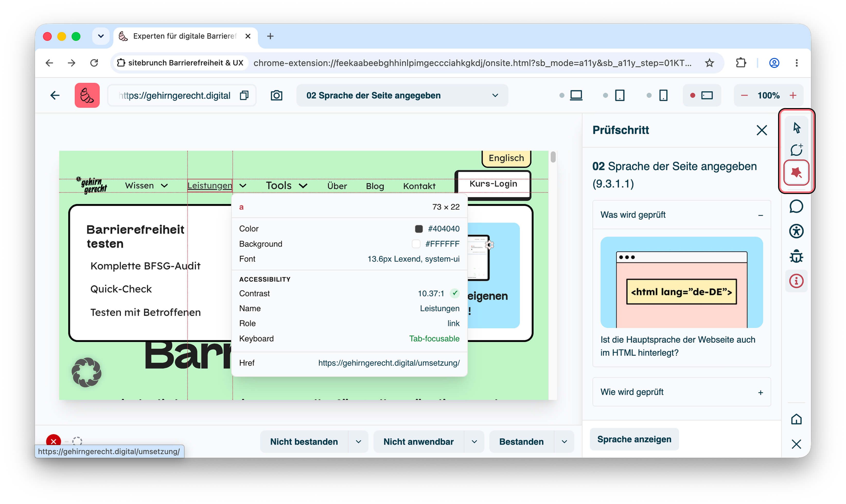Expand the 'Wie wird geprüft' section
Screen dimensions: 846x504
pos(681,392)
